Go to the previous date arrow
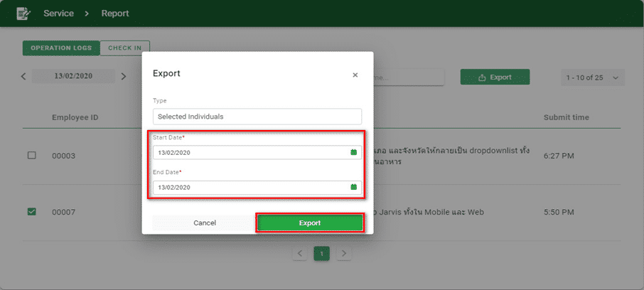644x290 pixels. pyautogui.click(x=23, y=76)
